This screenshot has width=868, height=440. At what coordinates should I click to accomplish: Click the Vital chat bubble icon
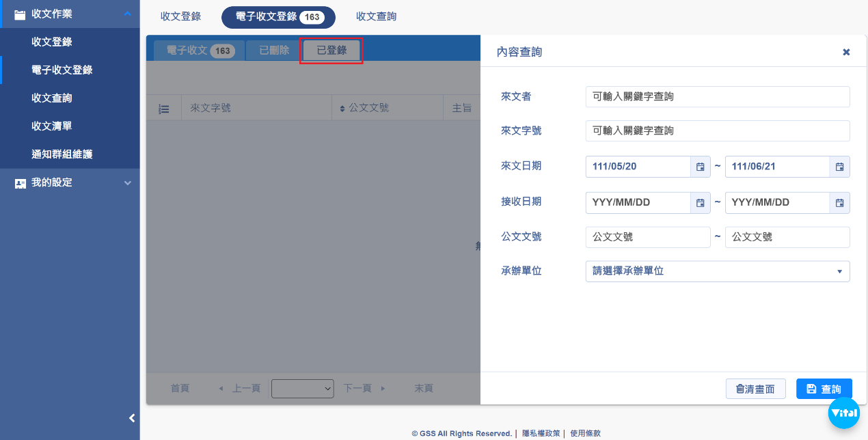click(x=843, y=413)
